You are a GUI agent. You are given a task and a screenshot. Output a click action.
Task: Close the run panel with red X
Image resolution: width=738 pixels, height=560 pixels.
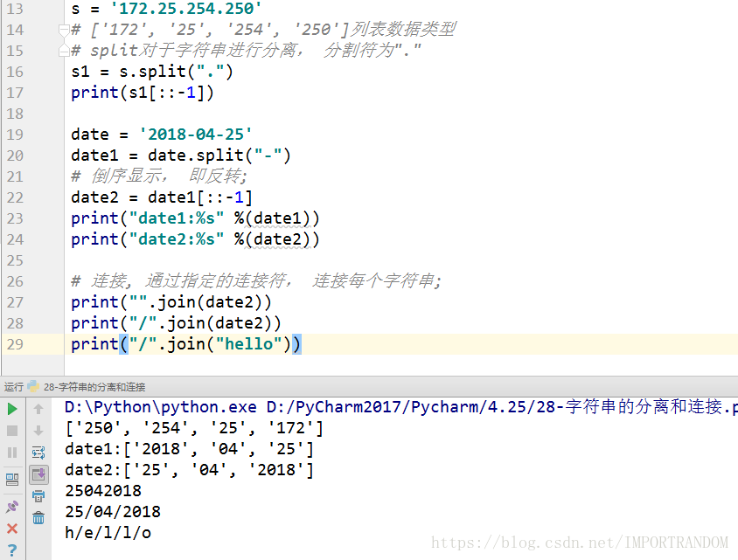click(x=12, y=529)
